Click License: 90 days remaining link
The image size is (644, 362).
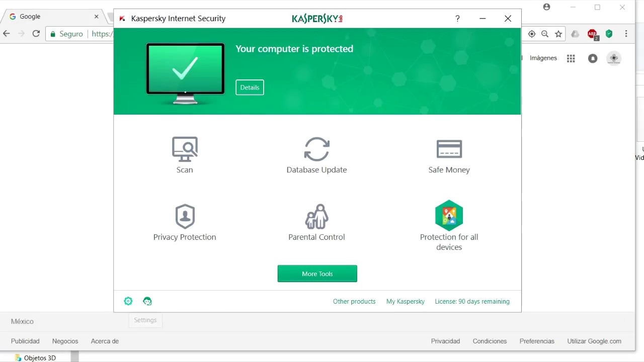click(x=472, y=301)
